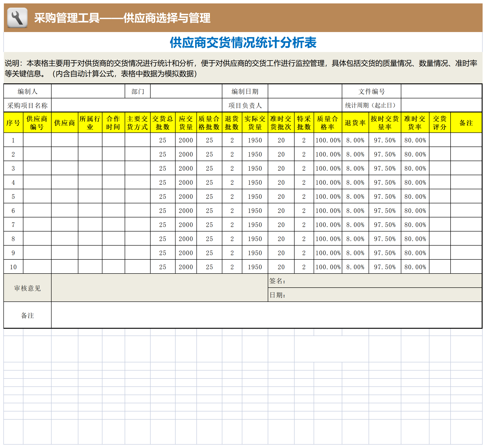Image resolution: width=486 pixels, height=448 pixels.
Task: Select row 1 序号 cell
Action: [13, 140]
